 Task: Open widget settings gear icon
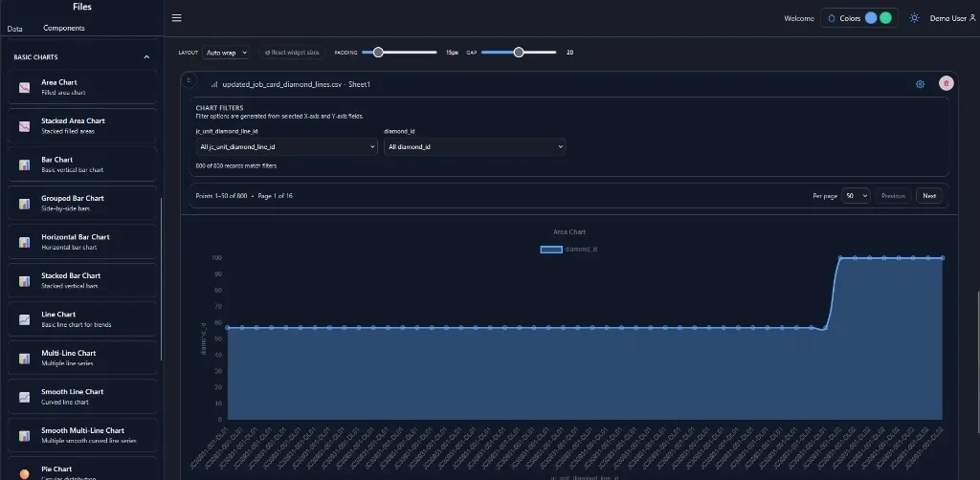coord(920,84)
